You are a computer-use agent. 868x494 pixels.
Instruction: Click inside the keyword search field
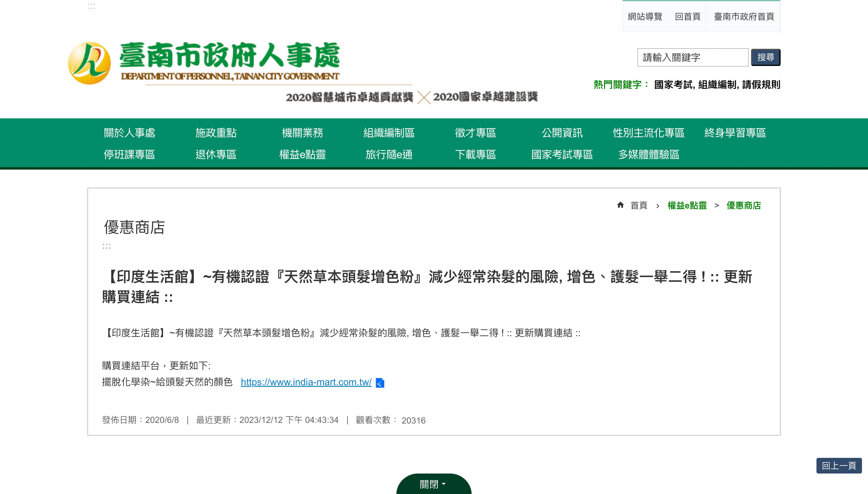point(693,57)
